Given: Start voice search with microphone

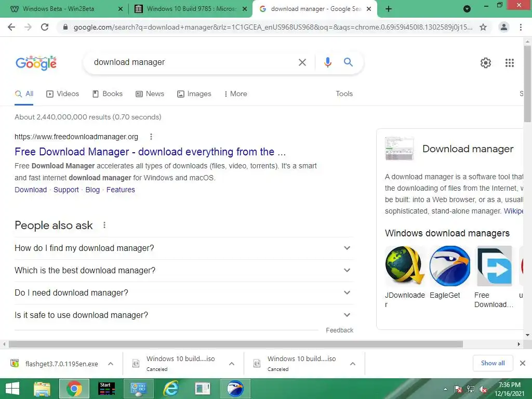Looking at the screenshot, I should tap(327, 62).
